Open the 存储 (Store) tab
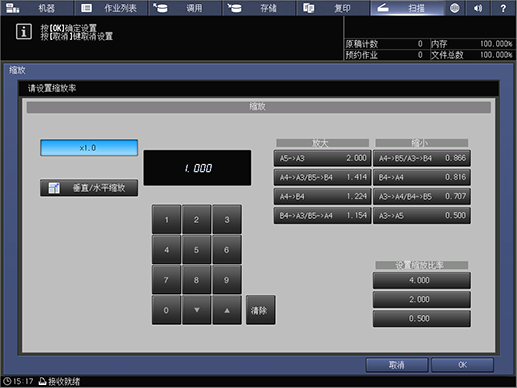Screen dimensions: 517x388 [x=259, y=8]
